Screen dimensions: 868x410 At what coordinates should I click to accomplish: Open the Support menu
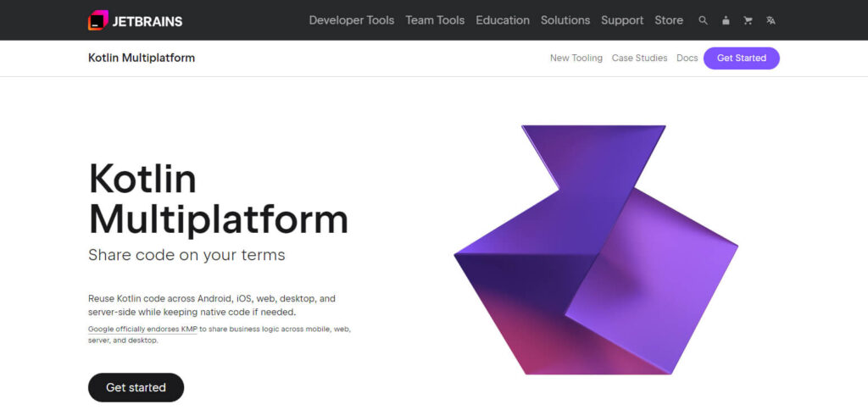pyautogui.click(x=622, y=20)
